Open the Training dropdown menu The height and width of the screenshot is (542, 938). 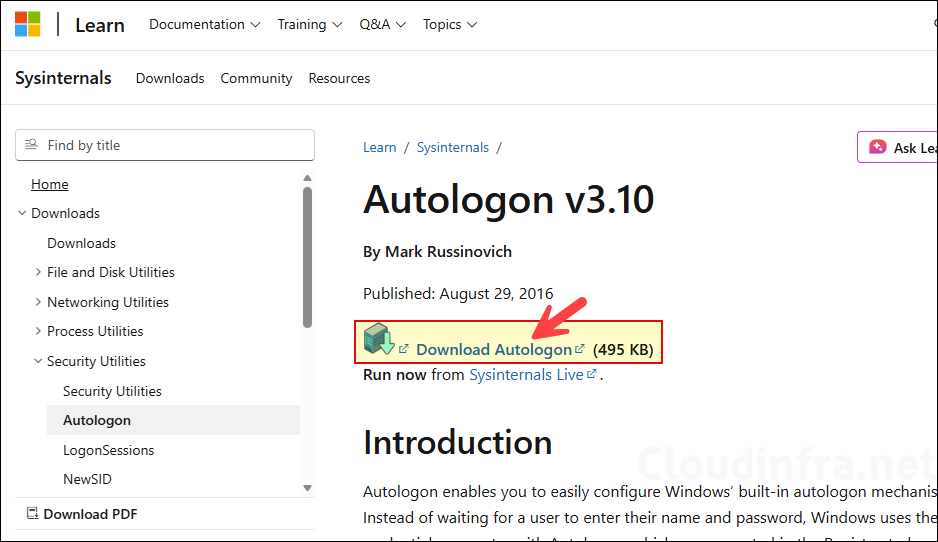point(310,24)
